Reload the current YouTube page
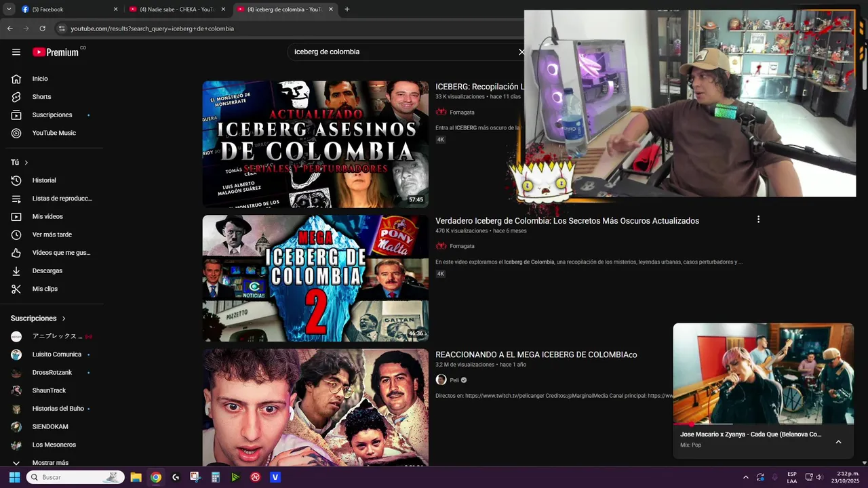This screenshot has width=868, height=488. click(42, 28)
